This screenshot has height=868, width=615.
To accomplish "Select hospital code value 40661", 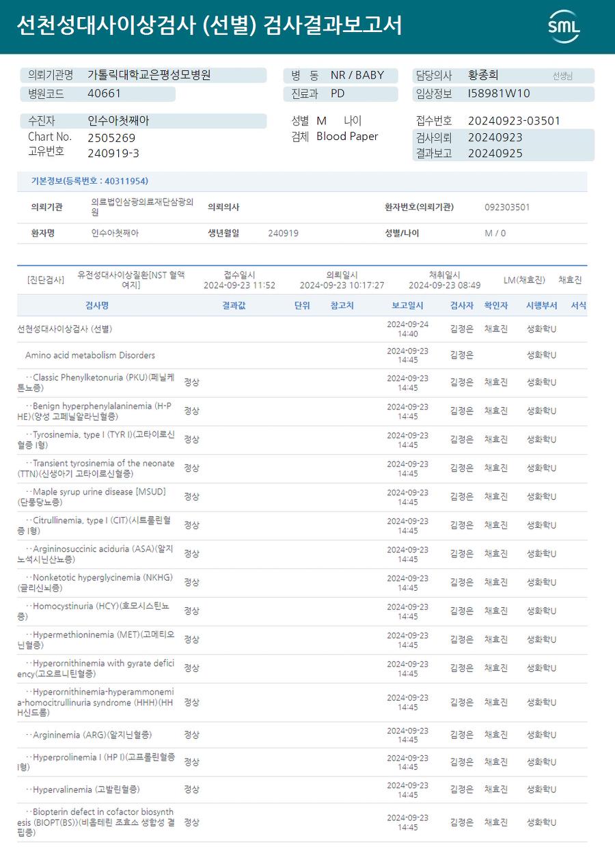I will 104,94.
